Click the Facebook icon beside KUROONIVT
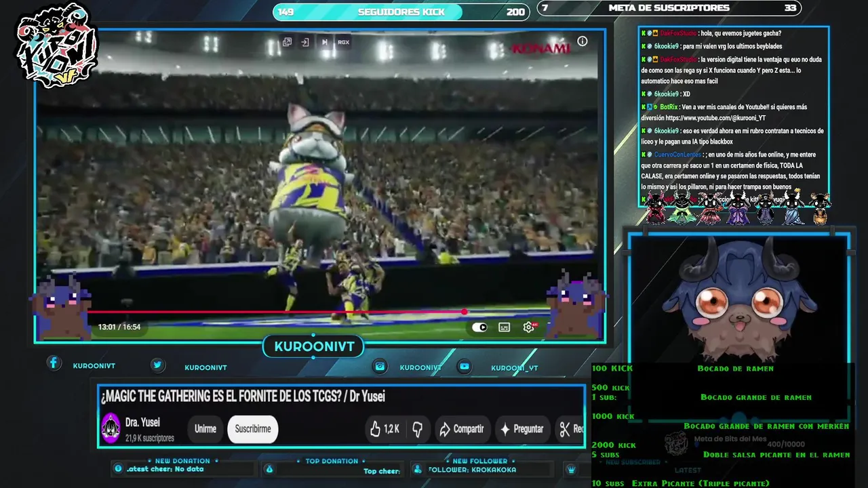 pyautogui.click(x=54, y=363)
